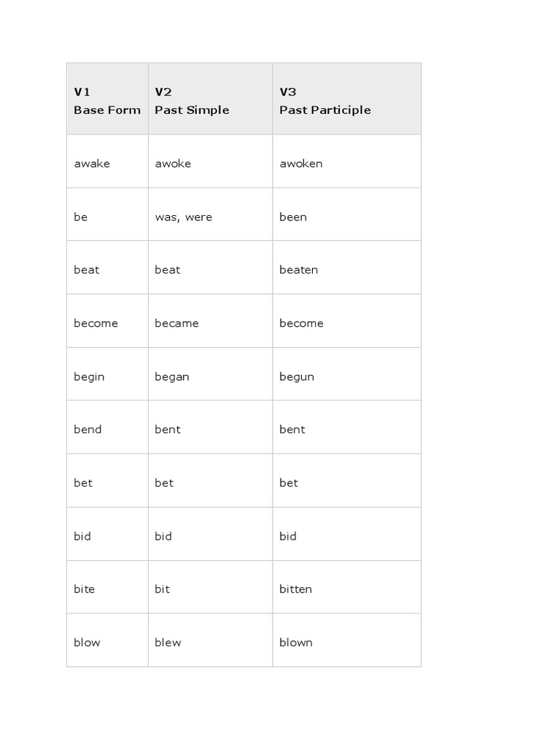Viewport: 560px width, 747px height.
Task: Select the "was, were" cell
Action: click(183, 217)
